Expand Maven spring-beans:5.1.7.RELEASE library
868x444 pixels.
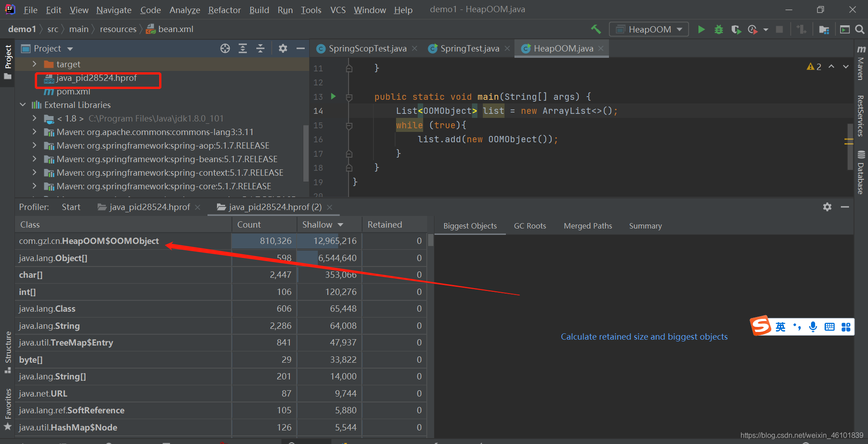point(34,159)
